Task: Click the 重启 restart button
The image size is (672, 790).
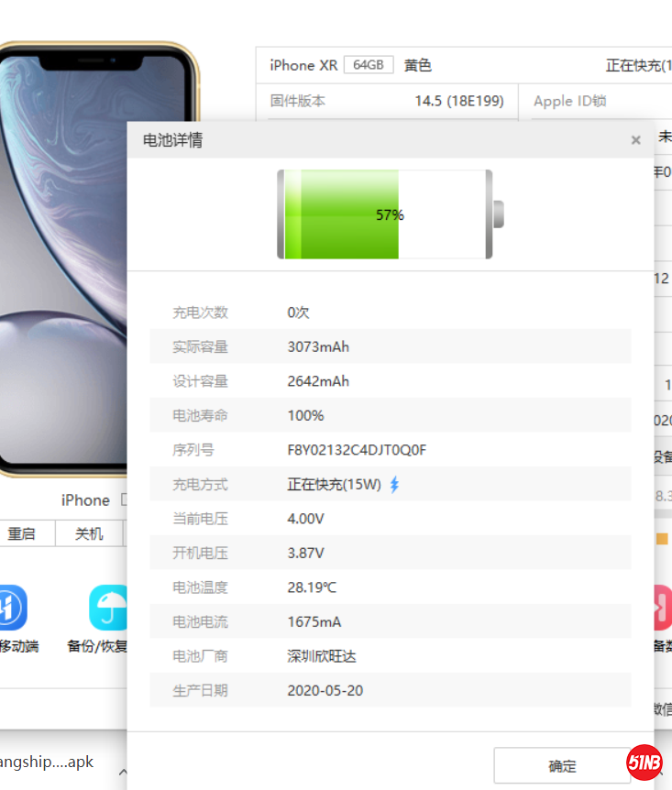Action: click(22, 533)
